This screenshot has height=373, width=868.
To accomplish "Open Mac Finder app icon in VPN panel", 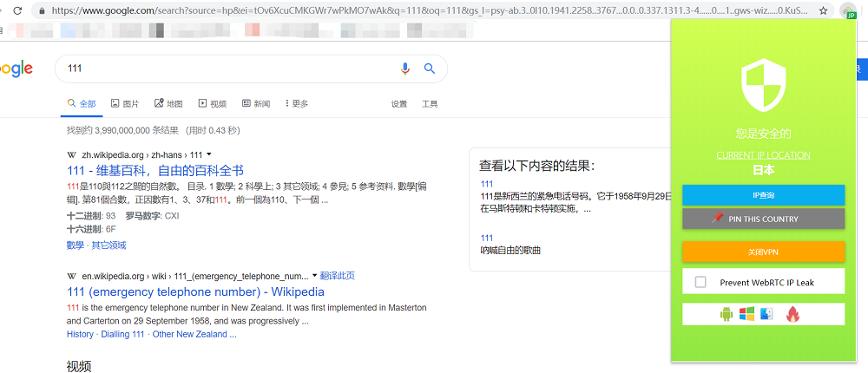I will pyautogui.click(x=766, y=314).
